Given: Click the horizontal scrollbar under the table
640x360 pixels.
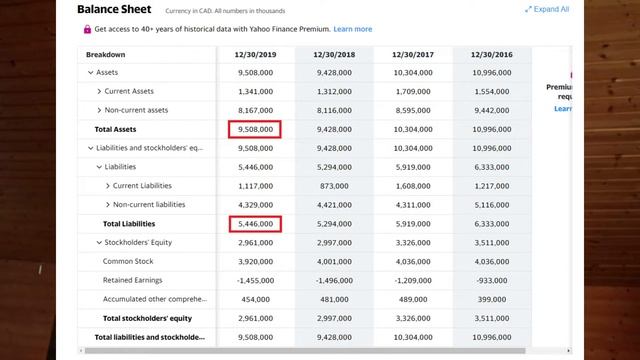Looking at the screenshot, I should (x=304, y=351).
